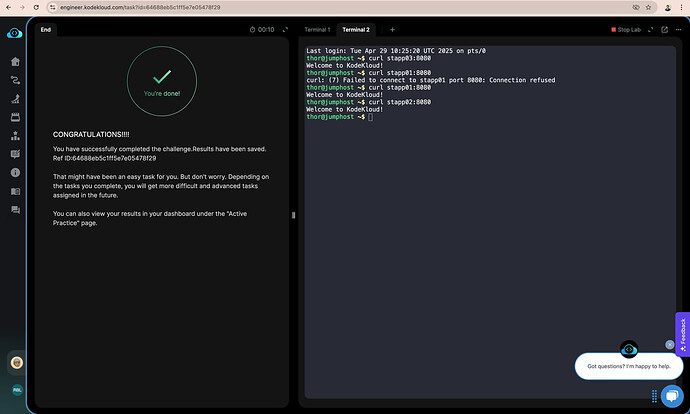
Task: Open the blue chat bubble at bottom right
Action: pos(671,396)
